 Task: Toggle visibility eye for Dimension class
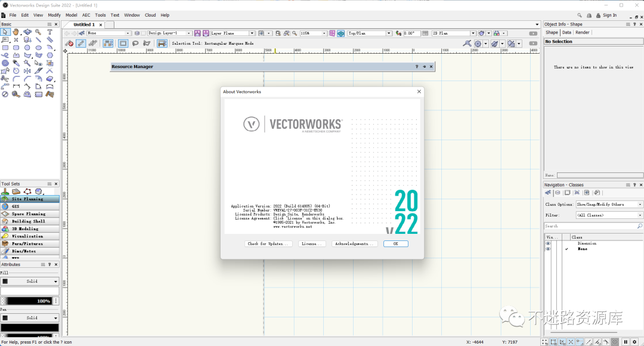coord(548,243)
